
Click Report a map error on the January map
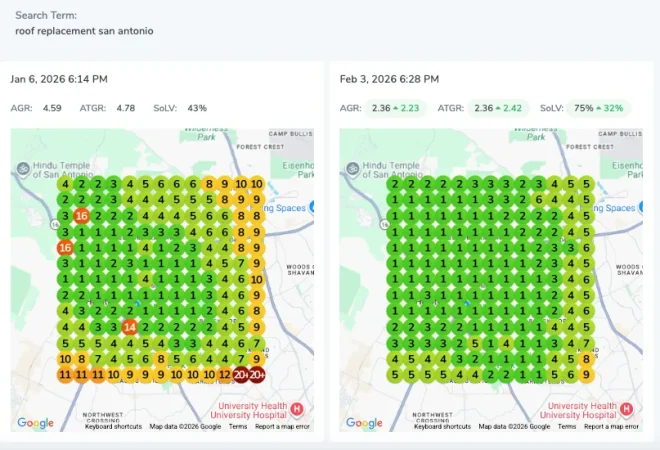pos(282,426)
